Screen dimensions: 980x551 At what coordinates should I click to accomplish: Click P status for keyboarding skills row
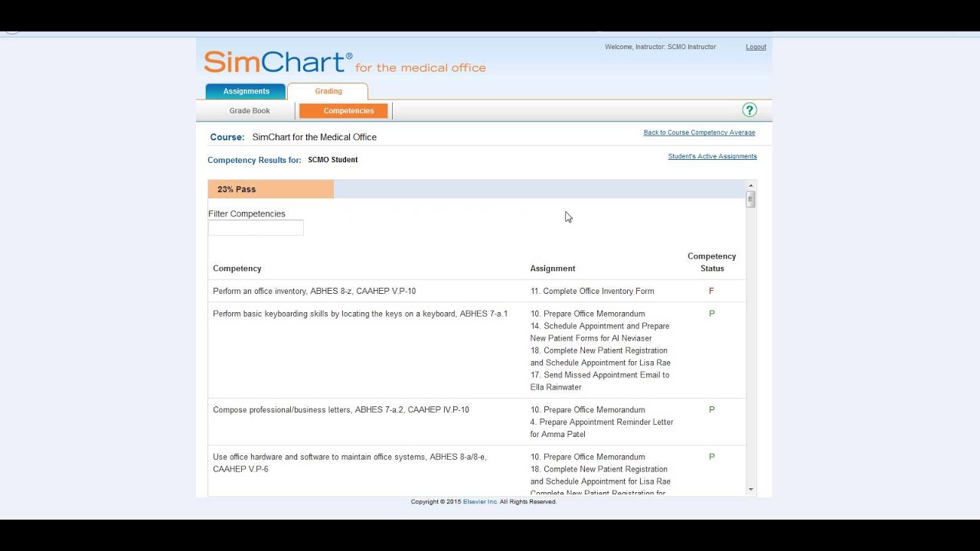pos(711,314)
